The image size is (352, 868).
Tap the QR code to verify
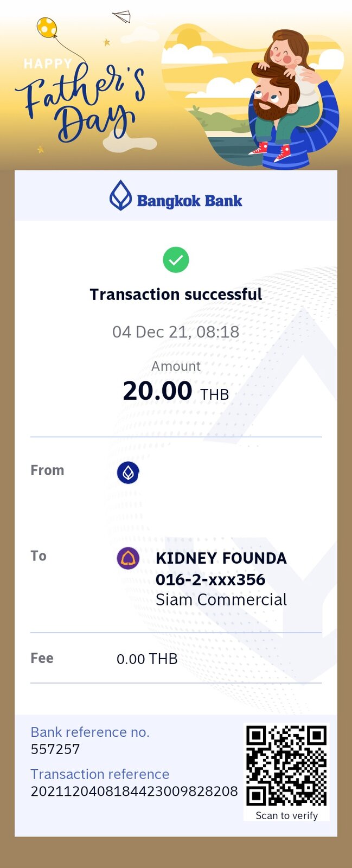286,765
